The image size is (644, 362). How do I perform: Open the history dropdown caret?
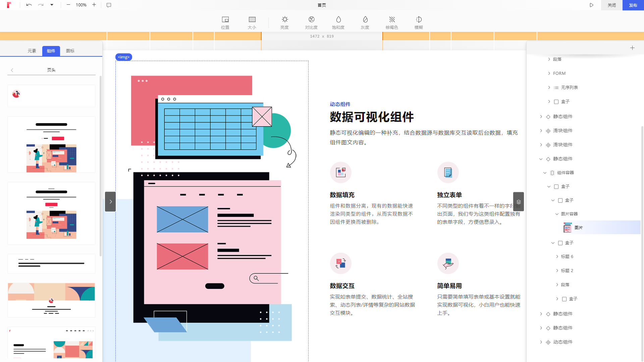(52, 5)
